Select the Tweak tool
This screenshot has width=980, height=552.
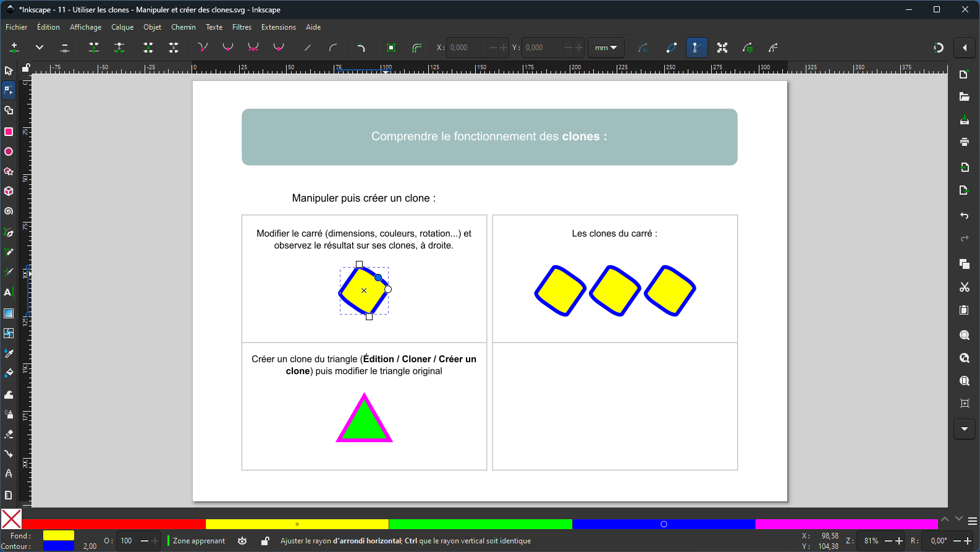[x=9, y=394]
